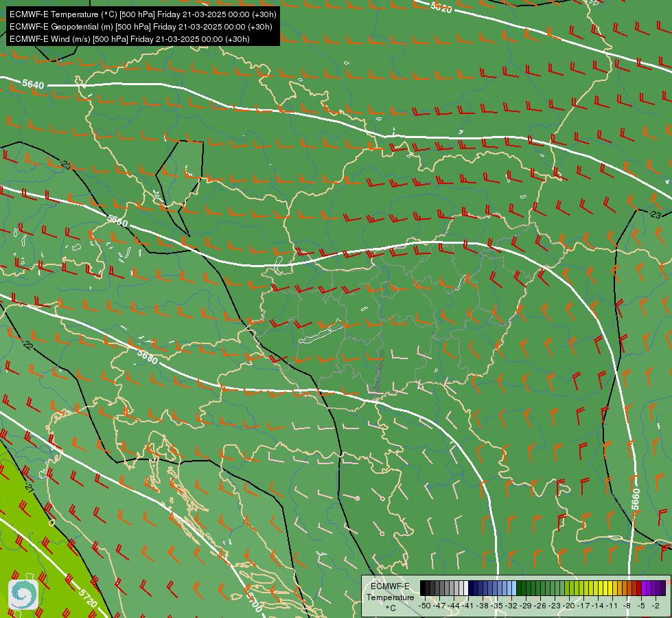Click the vertically rotated 5660 contour label
Screen dimensions: 672x618
coord(636,499)
